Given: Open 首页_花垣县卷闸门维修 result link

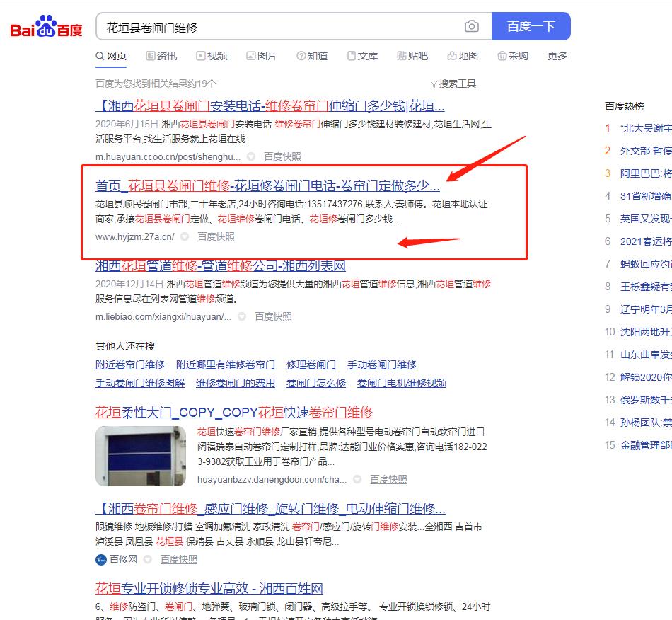Looking at the screenshot, I should pos(267,186).
